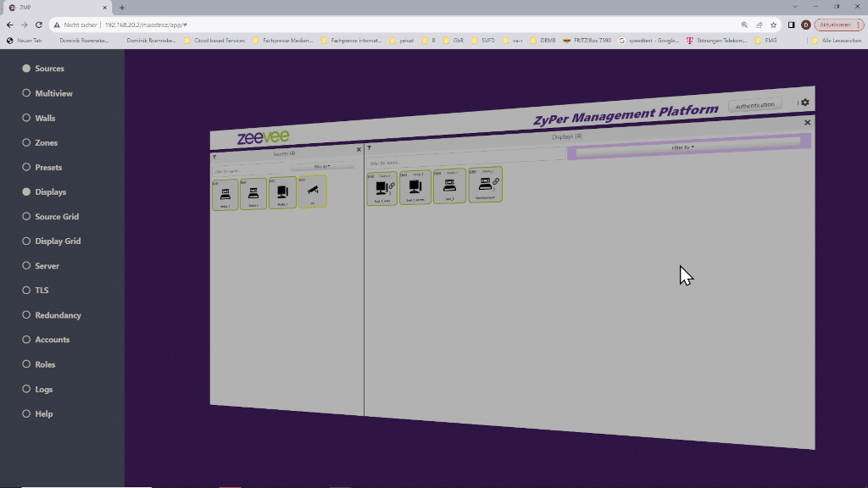The width and height of the screenshot is (868, 488).
Task: Open the settings gear in the ZyPer header
Action: (805, 103)
